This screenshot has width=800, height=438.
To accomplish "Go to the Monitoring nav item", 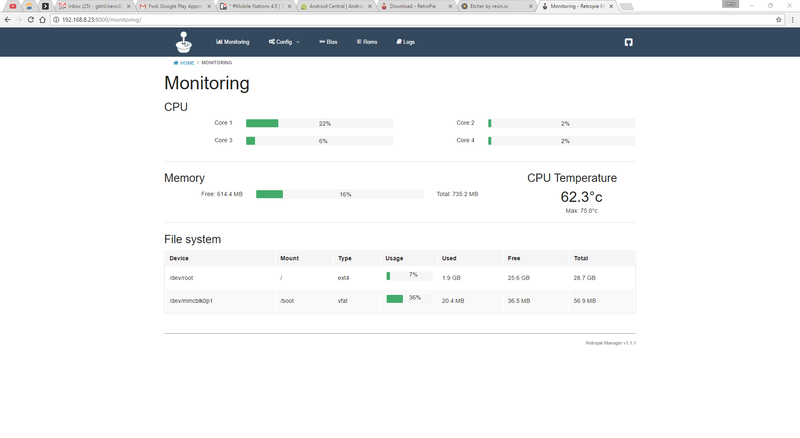I will tap(233, 42).
